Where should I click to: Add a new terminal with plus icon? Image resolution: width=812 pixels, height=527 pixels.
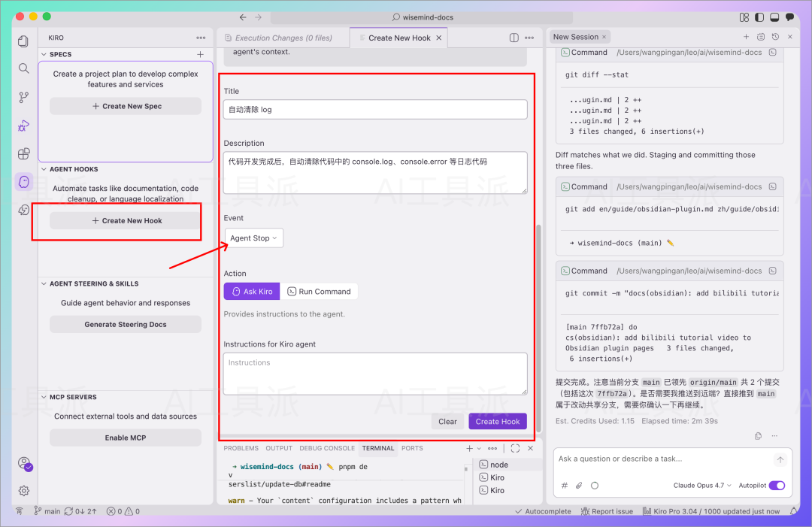coord(469,448)
